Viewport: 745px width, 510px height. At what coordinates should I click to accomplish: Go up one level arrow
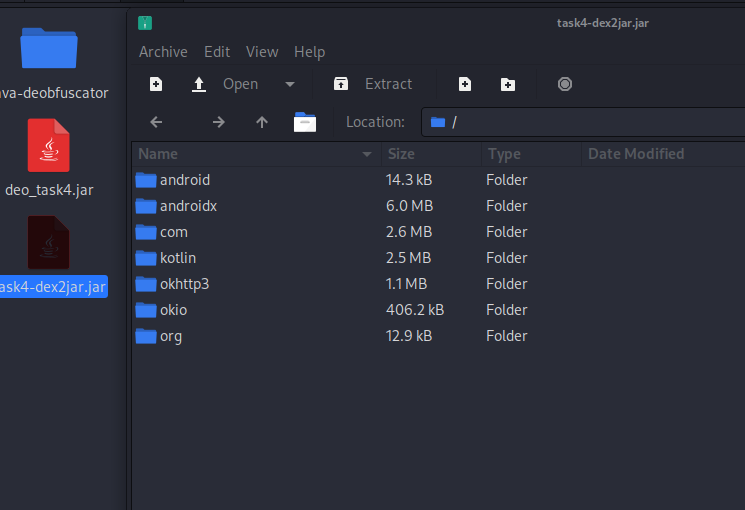(262, 122)
